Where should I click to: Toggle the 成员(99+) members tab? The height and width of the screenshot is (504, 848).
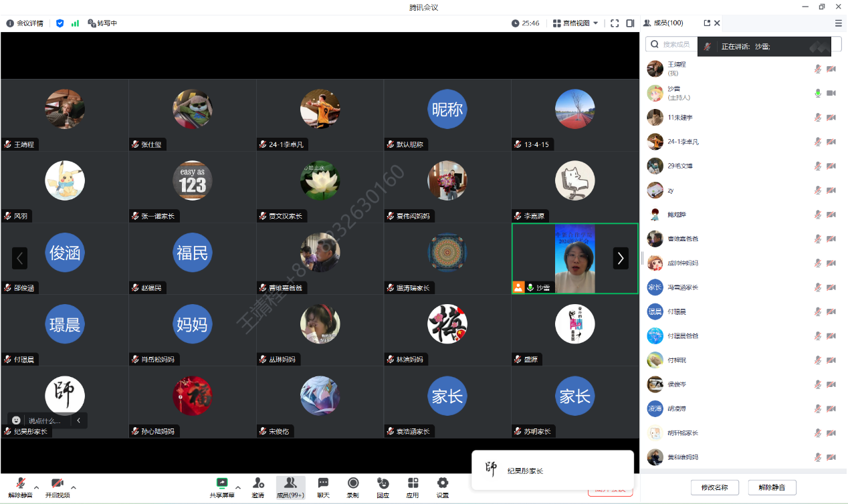pos(290,484)
